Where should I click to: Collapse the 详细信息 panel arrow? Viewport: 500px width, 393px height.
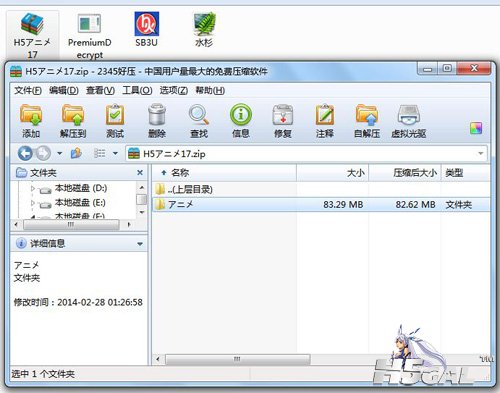tap(140, 244)
